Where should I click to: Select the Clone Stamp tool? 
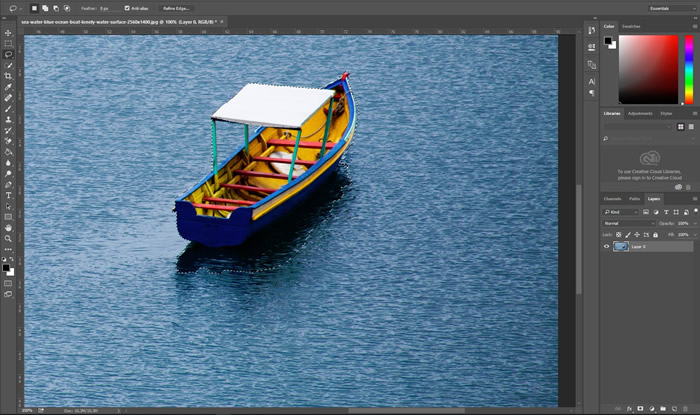coord(8,120)
